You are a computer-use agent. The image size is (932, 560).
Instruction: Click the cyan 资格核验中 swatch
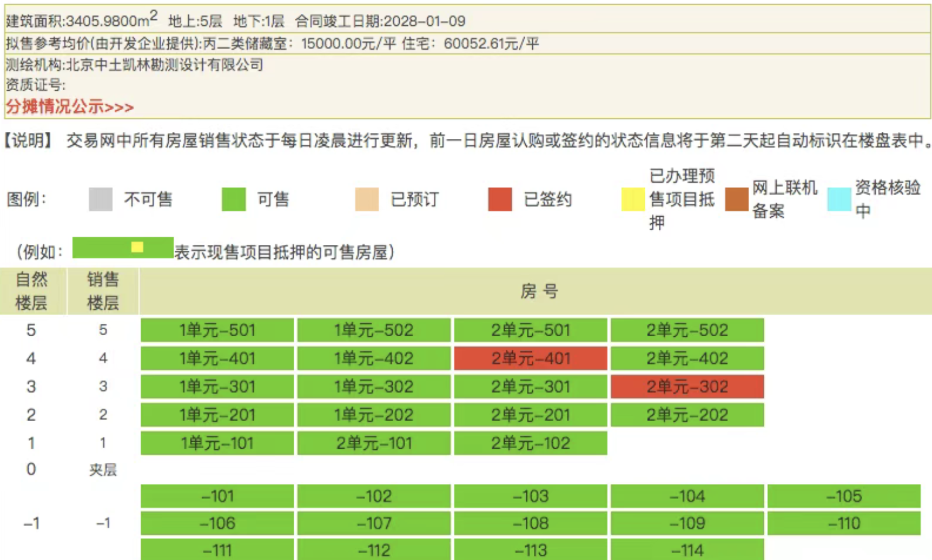point(839,199)
